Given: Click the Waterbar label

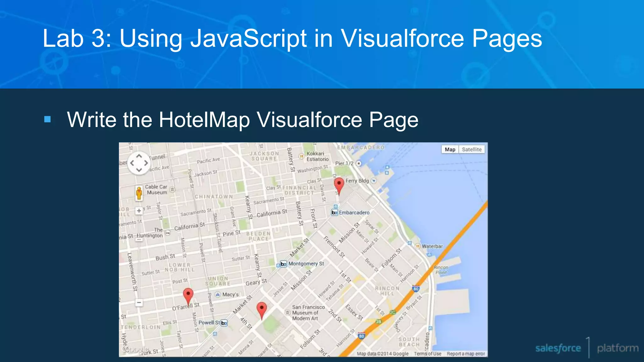Looking at the screenshot, I should click(x=432, y=246).
